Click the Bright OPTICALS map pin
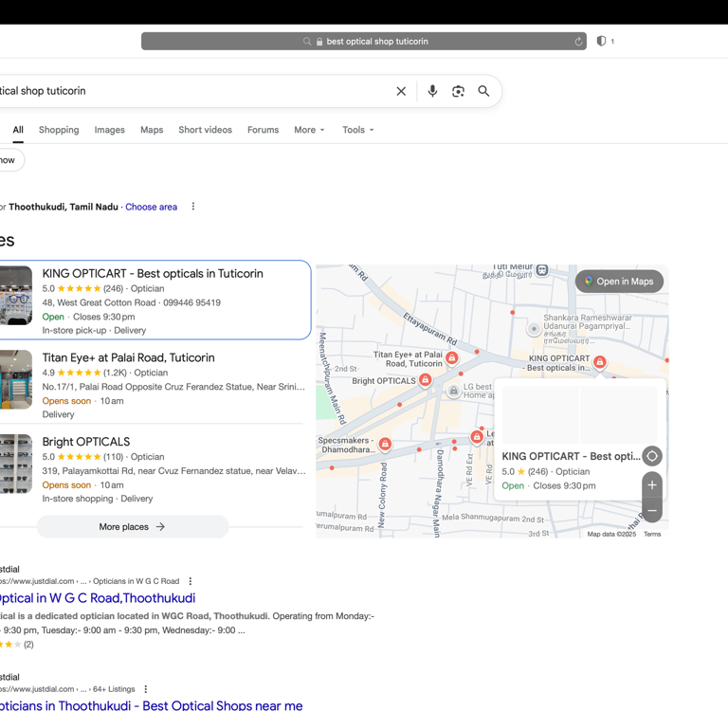Viewport: 728px width, 711px height. pos(425,379)
